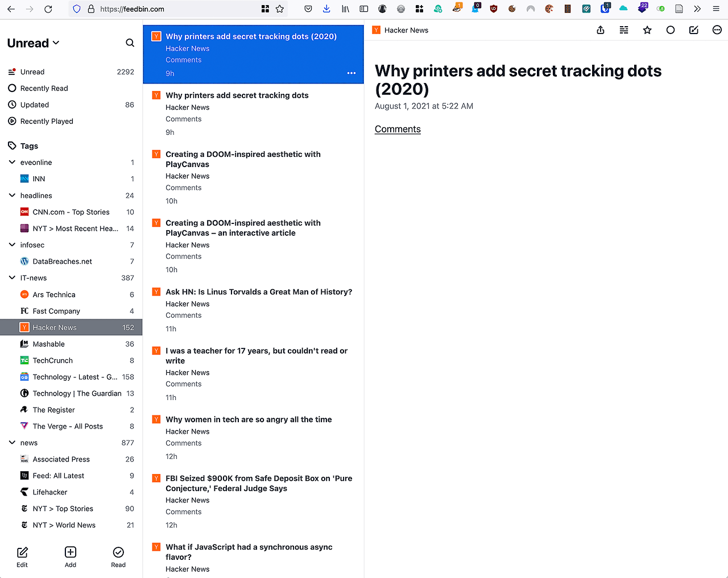Viewport: 728px width, 578px height.
Task: Open entry 'Creating a DOOM-inspired aesthetic' interactive article
Action: click(253, 246)
